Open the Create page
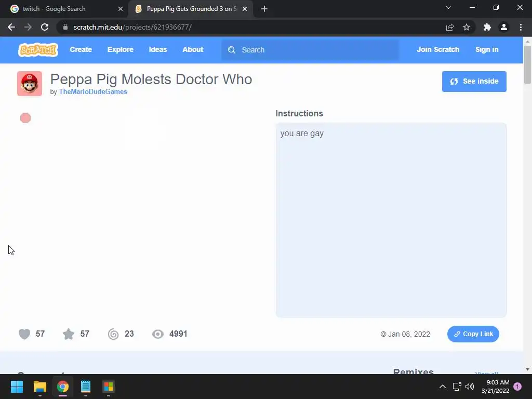This screenshot has height=399, width=532. point(81,49)
